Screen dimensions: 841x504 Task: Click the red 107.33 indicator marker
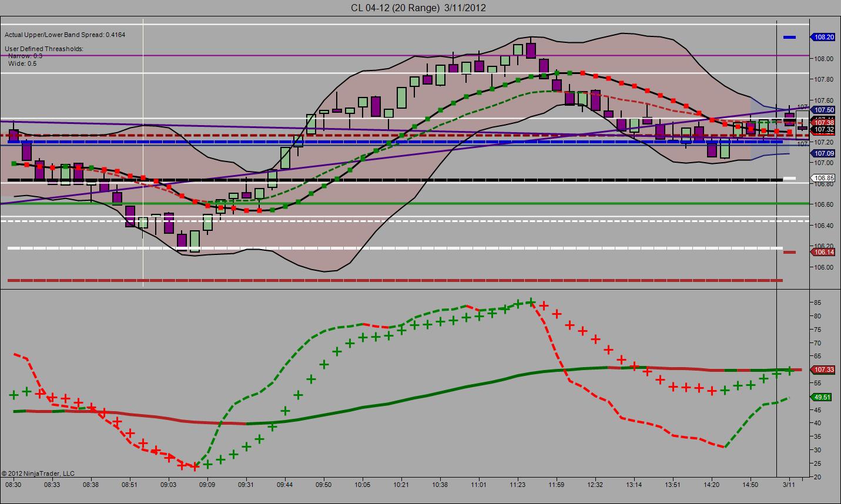(823, 369)
